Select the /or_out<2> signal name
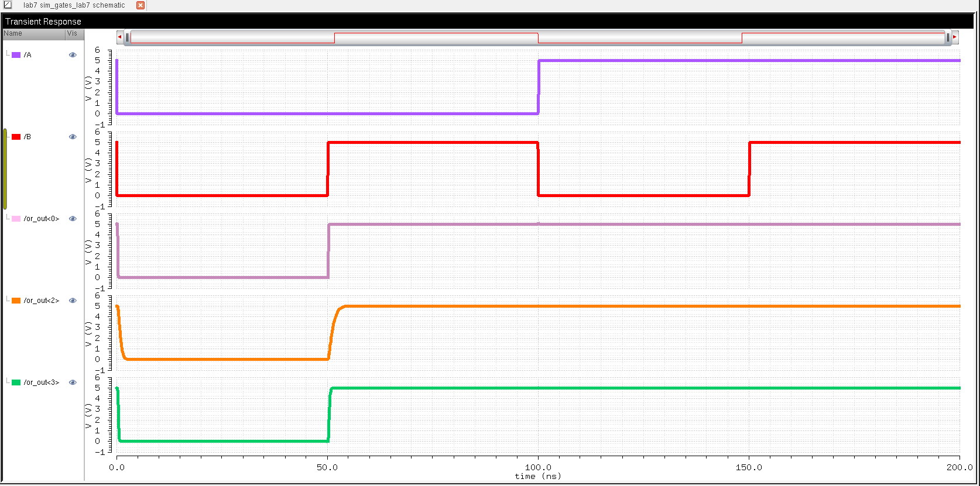 click(42, 301)
